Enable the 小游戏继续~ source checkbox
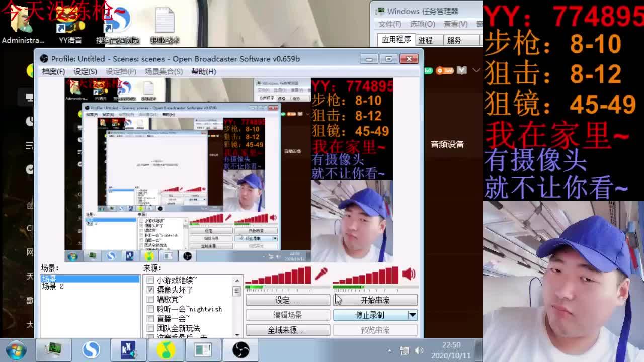 (150, 280)
